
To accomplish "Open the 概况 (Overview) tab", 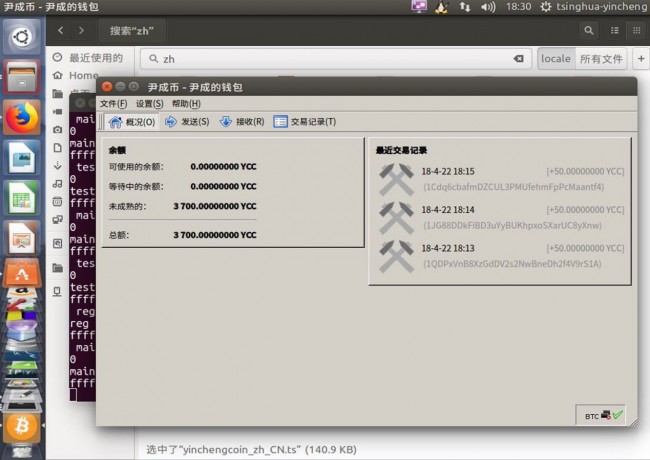I will coord(131,122).
